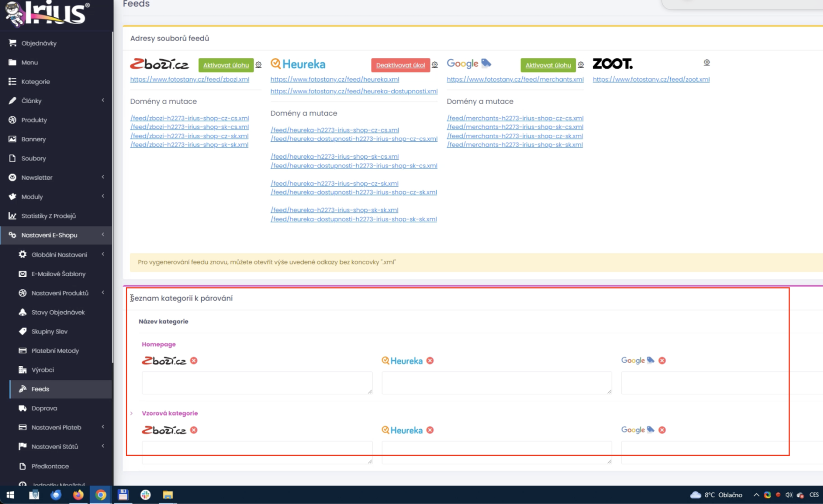Click the Irius logo

coord(47,13)
